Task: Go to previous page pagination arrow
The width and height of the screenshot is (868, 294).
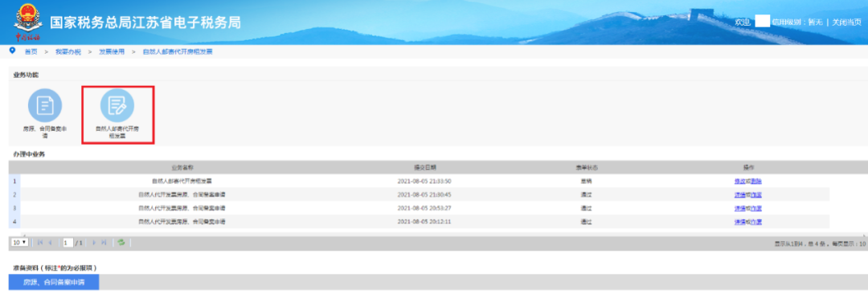Action: (x=51, y=243)
